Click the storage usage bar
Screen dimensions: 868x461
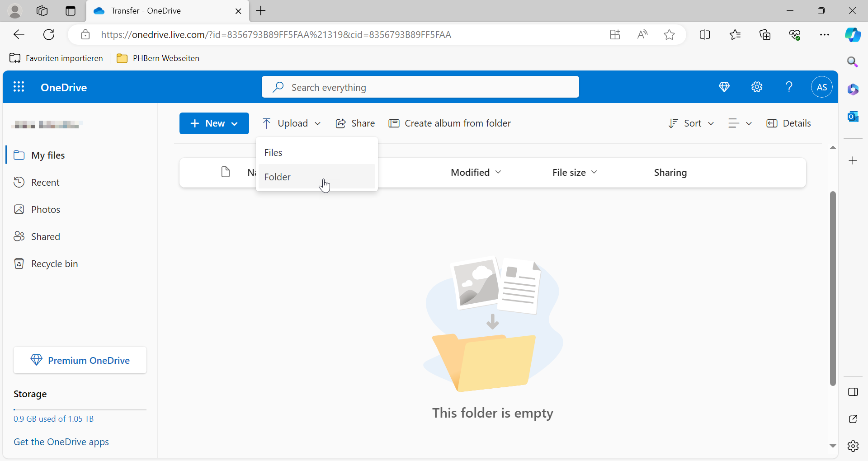pyautogui.click(x=80, y=409)
